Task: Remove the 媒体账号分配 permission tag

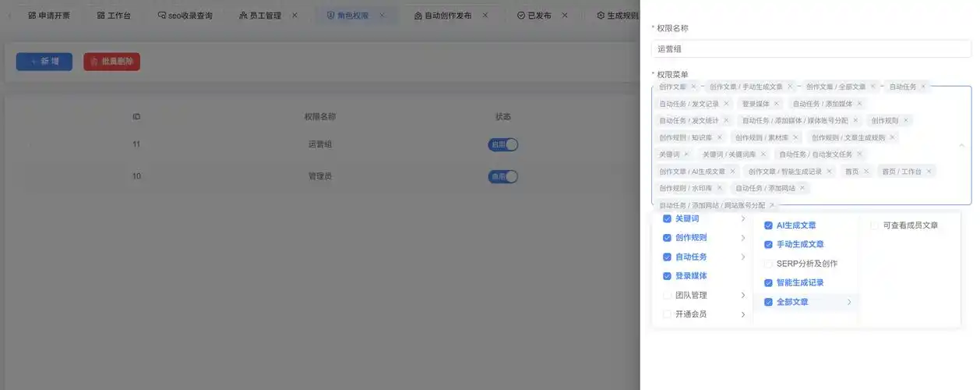Action: point(855,121)
